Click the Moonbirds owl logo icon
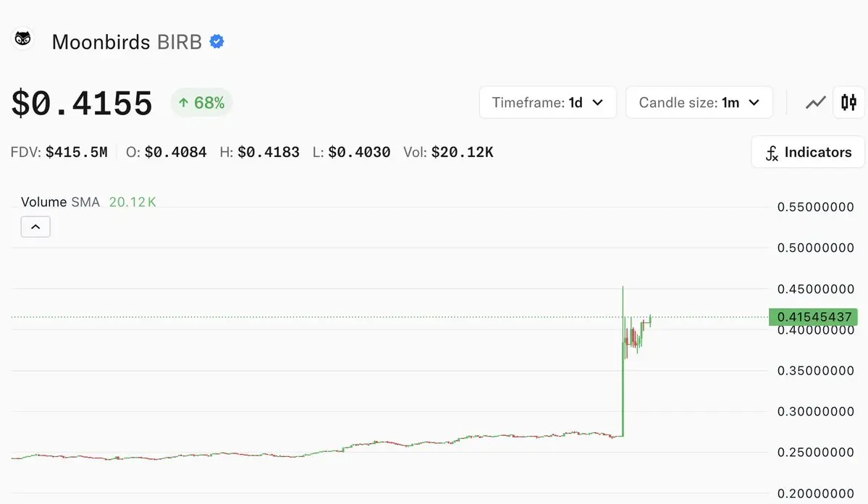 coord(22,39)
